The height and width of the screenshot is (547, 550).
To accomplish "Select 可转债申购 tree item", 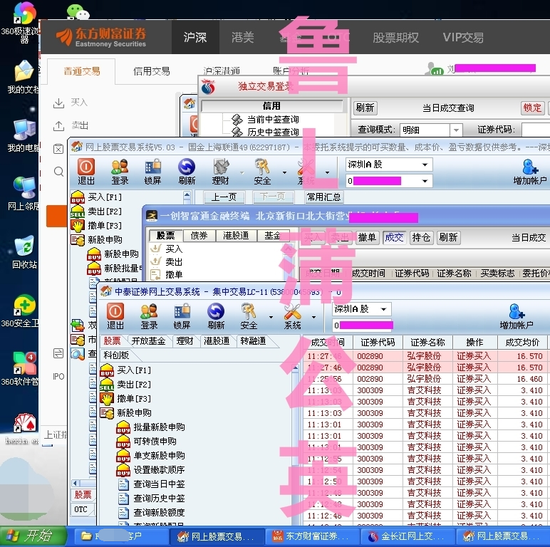I will pos(147,441).
